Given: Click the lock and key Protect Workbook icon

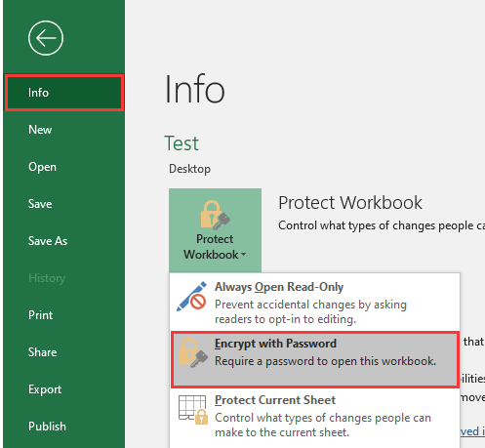Looking at the screenshot, I should pos(215,215).
